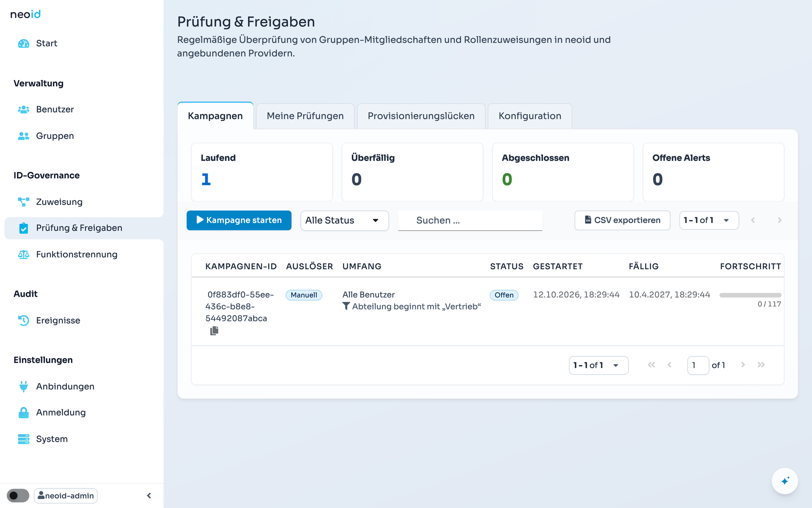Viewport: 812px width, 508px height.
Task: Click the Überfällig summary card
Action: click(412, 172)
